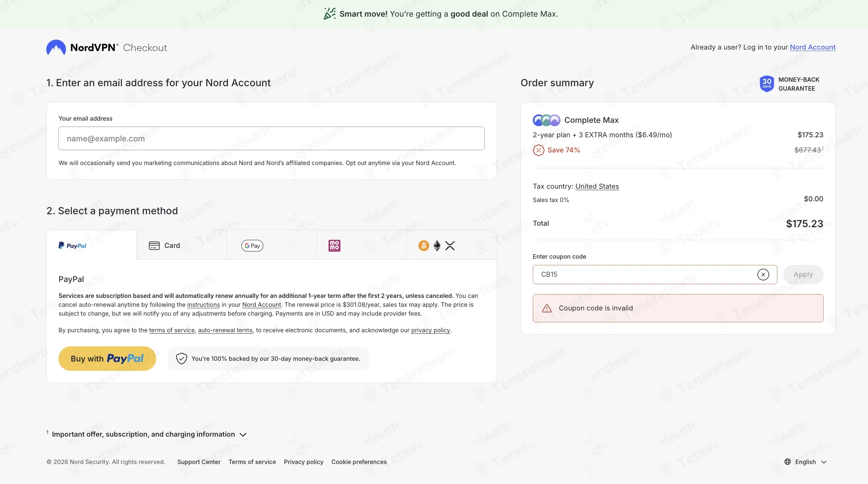
Task: Click the shield checkmark guarantee icon
Action: click(181, 359)
